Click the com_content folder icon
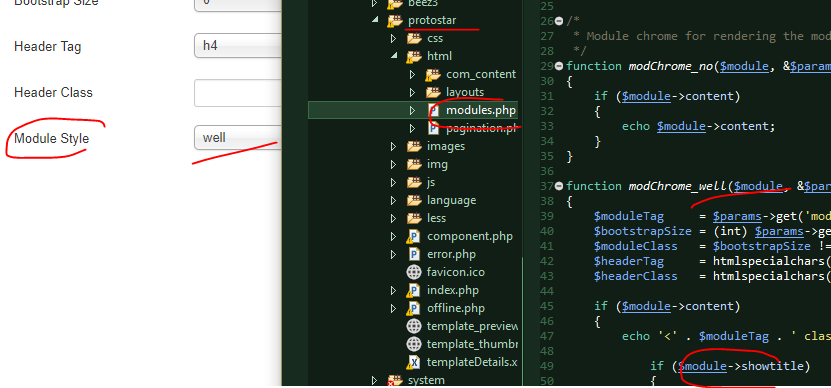The height and width of the screenshot is (388, 831). tap(433, 75)
